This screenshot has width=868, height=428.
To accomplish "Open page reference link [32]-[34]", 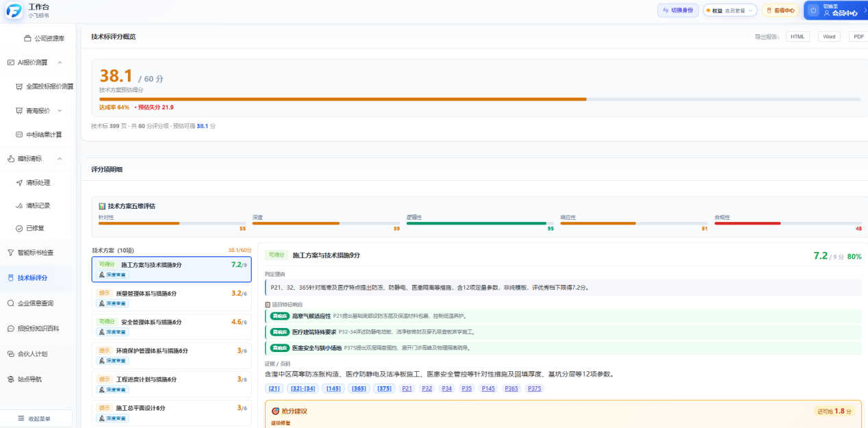I will click(303, 389).
